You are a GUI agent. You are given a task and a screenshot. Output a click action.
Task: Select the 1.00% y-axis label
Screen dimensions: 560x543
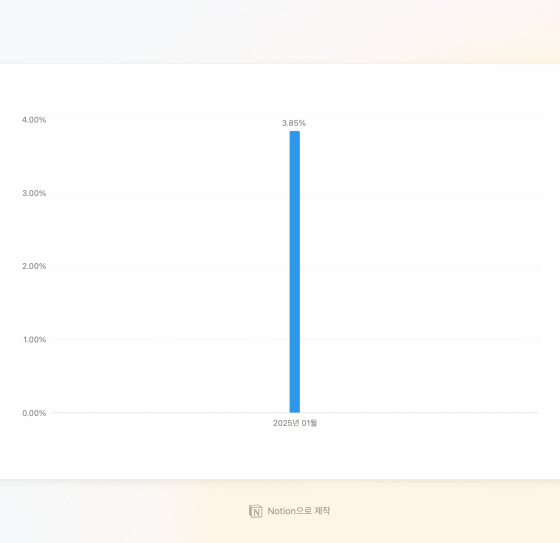(35, 339)
